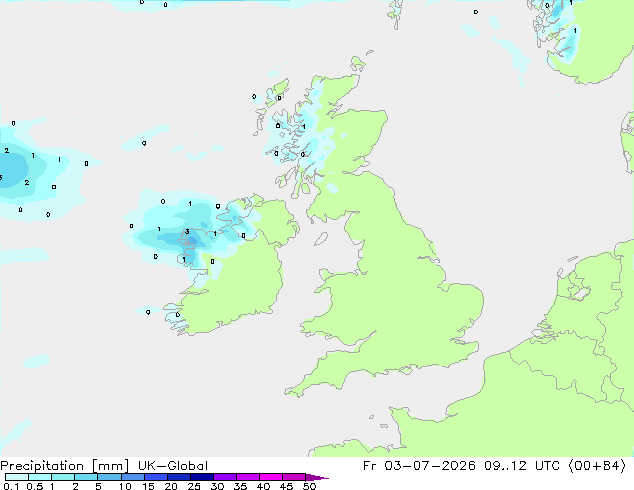The width and height of the screenshot is (634, 490).
Task: Click the 'UK-Global' model label
Action: tap(173, 466)
